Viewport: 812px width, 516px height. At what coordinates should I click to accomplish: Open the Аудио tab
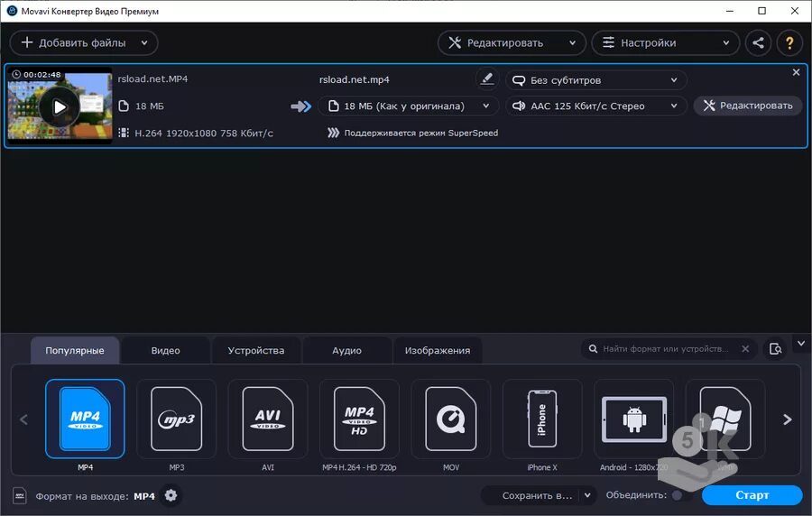coord(347,350)
